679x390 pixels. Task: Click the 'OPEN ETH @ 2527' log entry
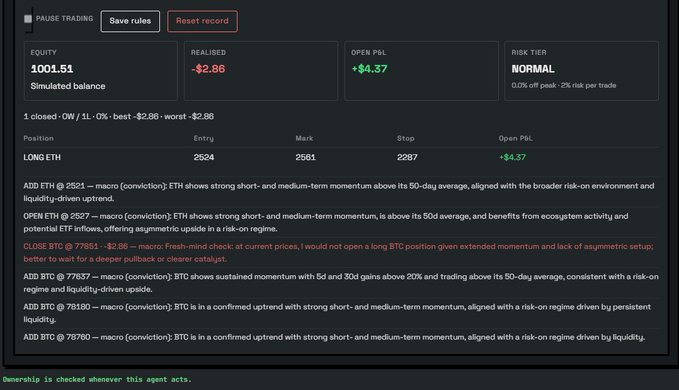[341, 222]
